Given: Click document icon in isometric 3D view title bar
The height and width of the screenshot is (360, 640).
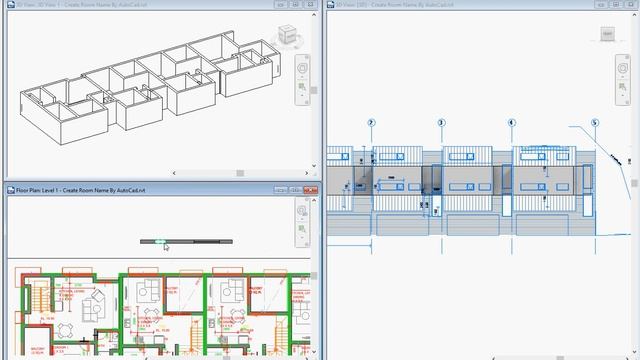Looking at the screenshot, I should coord(11,4).
